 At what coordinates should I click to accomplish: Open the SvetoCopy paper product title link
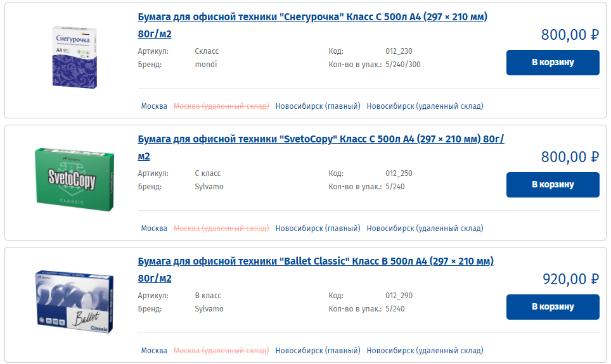[321, 147]
